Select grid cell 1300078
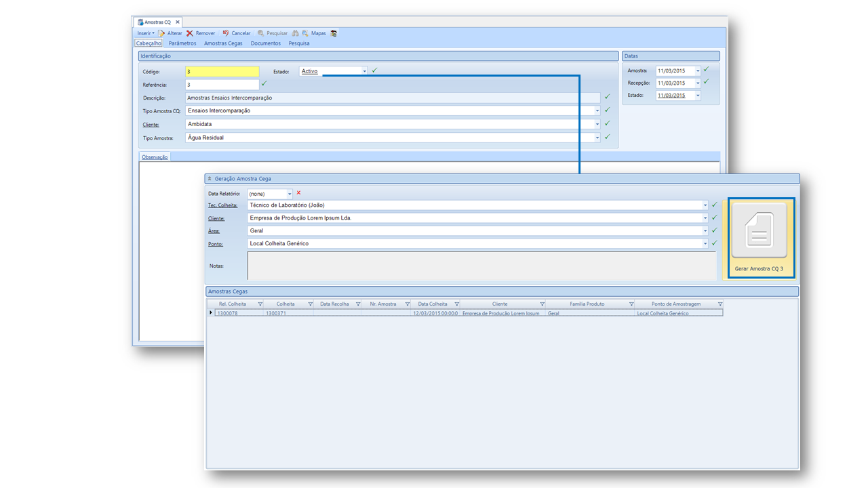The width and height of the screenshot is (868, 488). click(239, 313)
